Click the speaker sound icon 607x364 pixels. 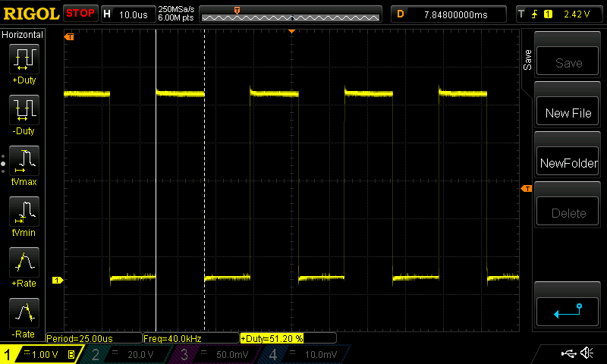tap(587, 353)
